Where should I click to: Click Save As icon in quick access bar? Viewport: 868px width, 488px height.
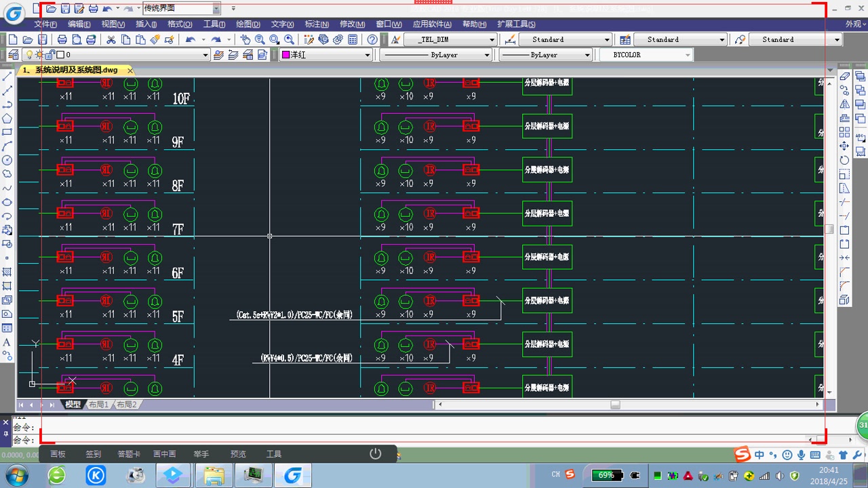tap(79, 9)
